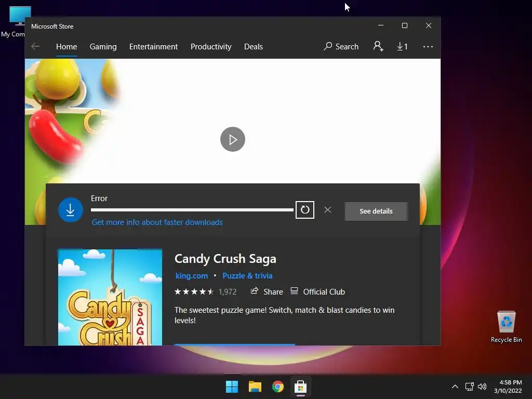Viewport: 532px width, 399px height.
Task: Click the sign-in account icon
Action: (x=378, y=46)
